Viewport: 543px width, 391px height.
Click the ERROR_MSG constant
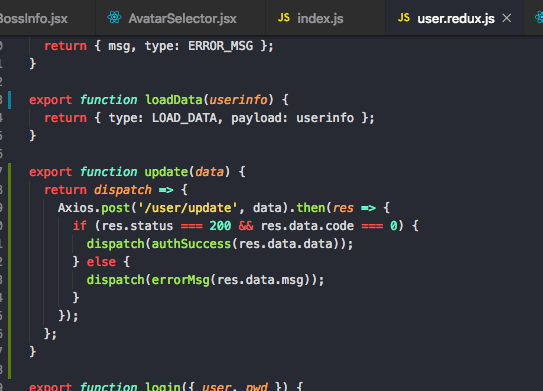click(220, 46)
